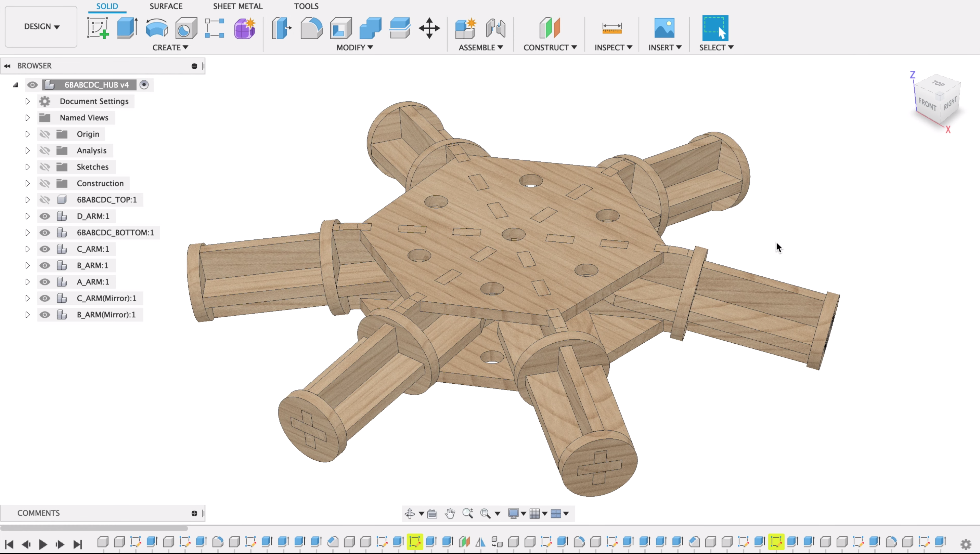Hide the D_ARM:1 component
Image resolution: width=980 pixels, height=554 pixels.
(44, 216)
